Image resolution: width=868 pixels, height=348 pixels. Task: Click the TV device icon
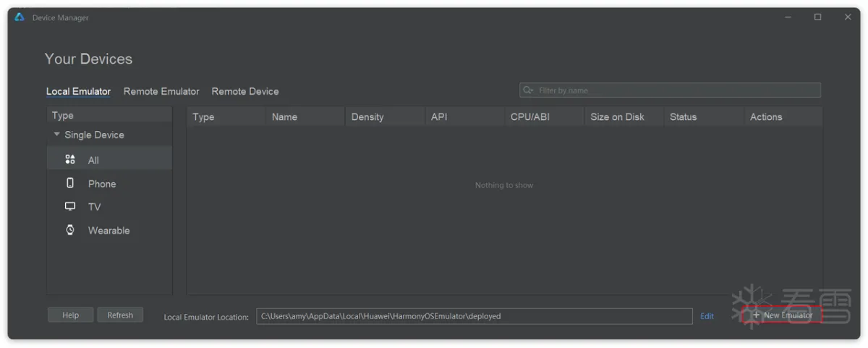(x=70, y=206)
